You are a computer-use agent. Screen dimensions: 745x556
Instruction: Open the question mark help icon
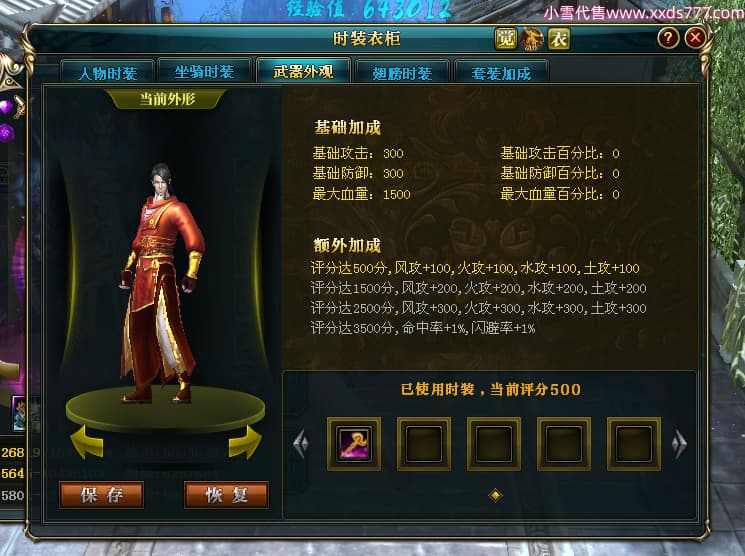[x=668, y=38]
